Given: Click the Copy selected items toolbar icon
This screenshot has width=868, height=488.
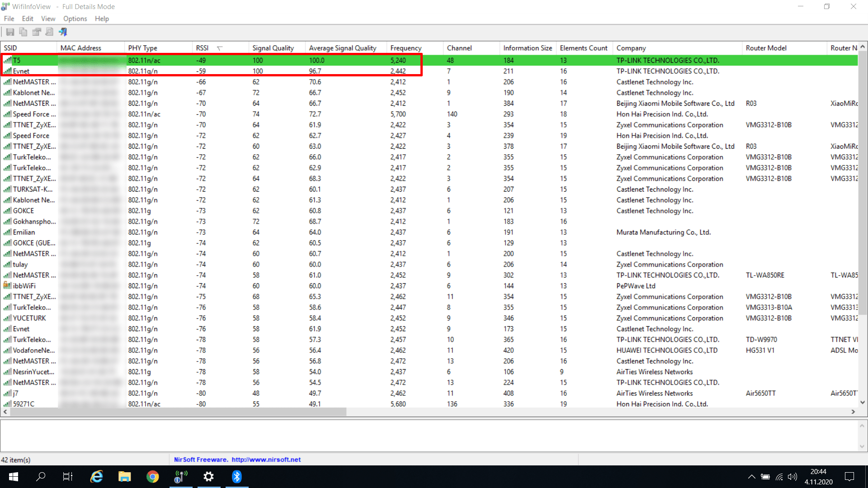Looking at the screenshot, I should pos(23,32).
